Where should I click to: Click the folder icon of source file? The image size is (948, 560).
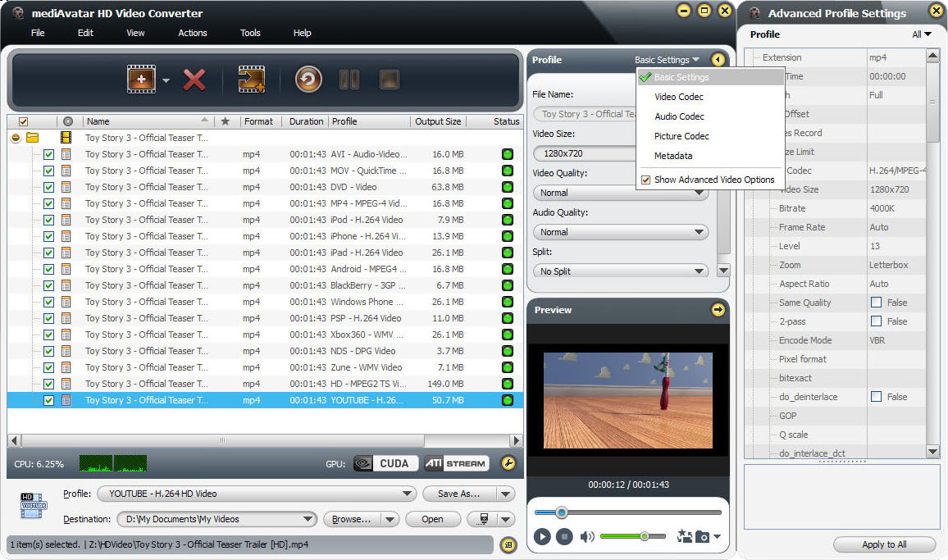tap(33, 138)
